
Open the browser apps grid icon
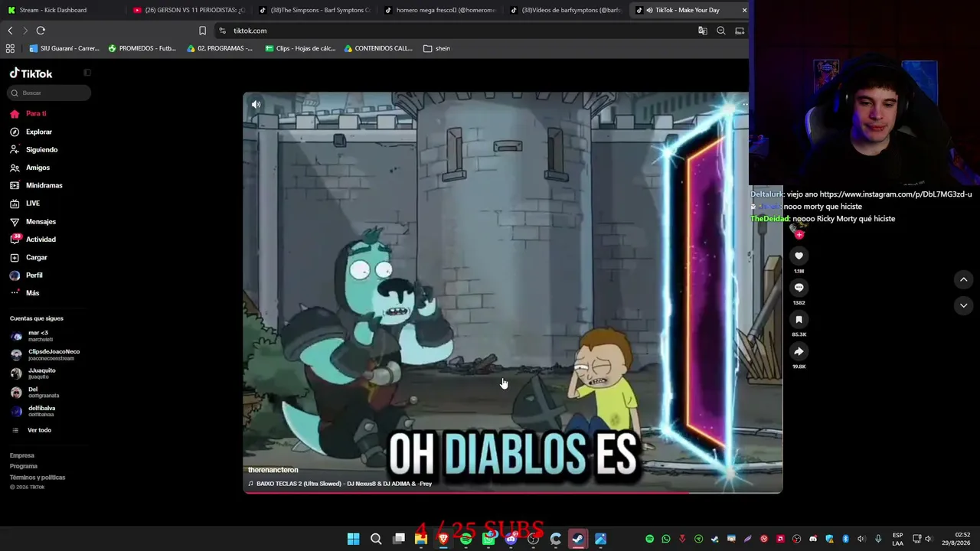coord(10,48)
